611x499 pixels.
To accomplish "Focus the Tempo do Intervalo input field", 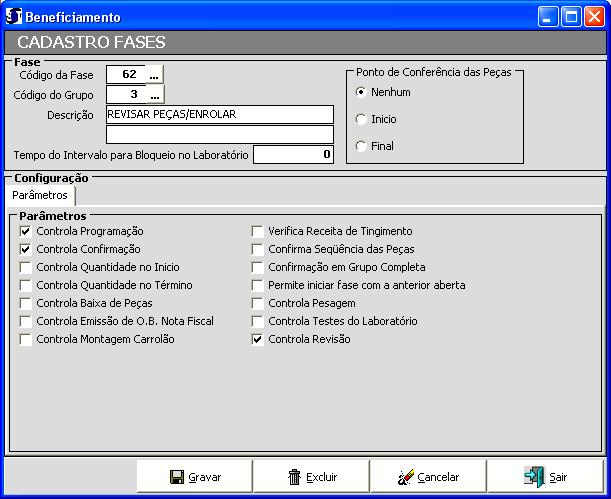I will click(292, 155).
